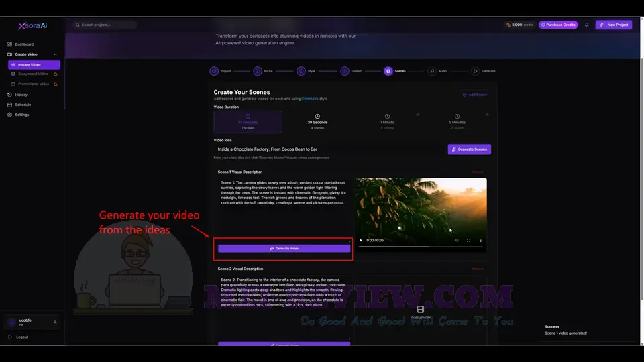Click the New Project button

pos(614,25)
